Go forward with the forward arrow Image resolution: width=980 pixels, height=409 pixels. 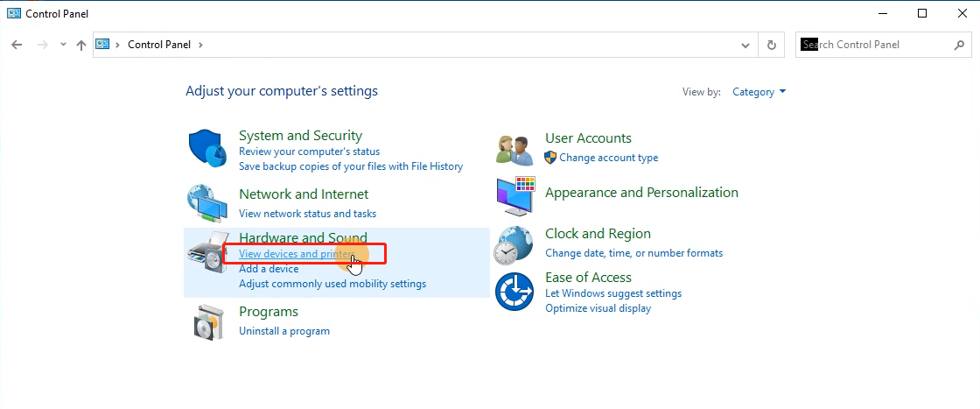[x=43, y=45]
